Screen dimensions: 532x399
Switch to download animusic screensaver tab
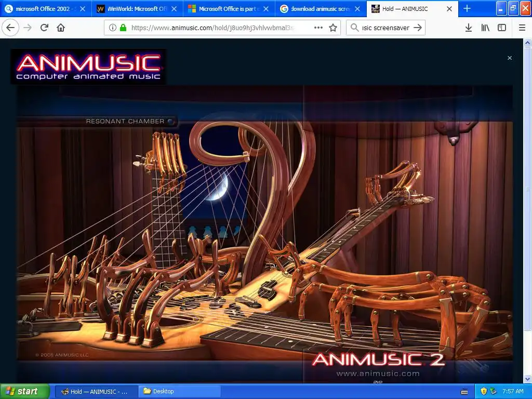321,9
